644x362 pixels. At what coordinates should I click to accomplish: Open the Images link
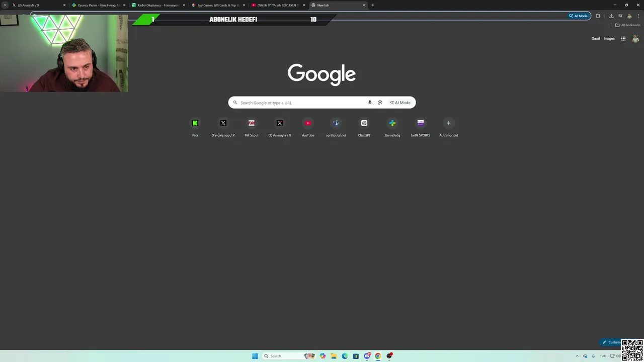tap(609, 39)
